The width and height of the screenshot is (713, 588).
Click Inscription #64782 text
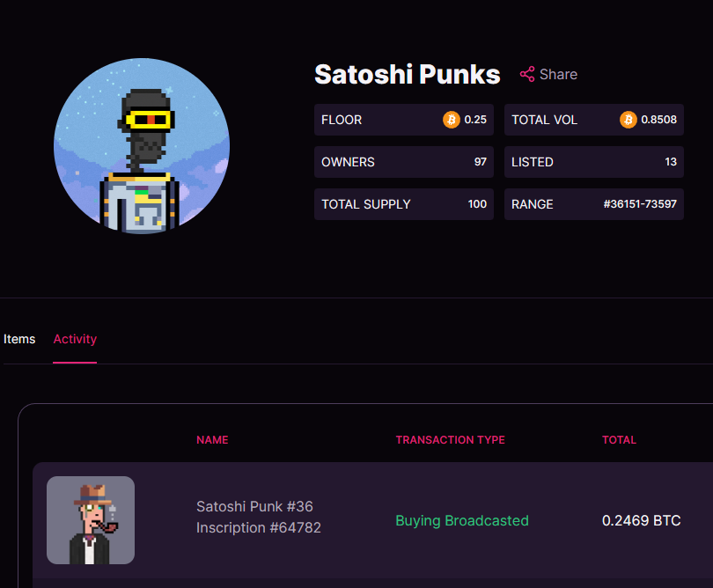[x=259, y=527]
